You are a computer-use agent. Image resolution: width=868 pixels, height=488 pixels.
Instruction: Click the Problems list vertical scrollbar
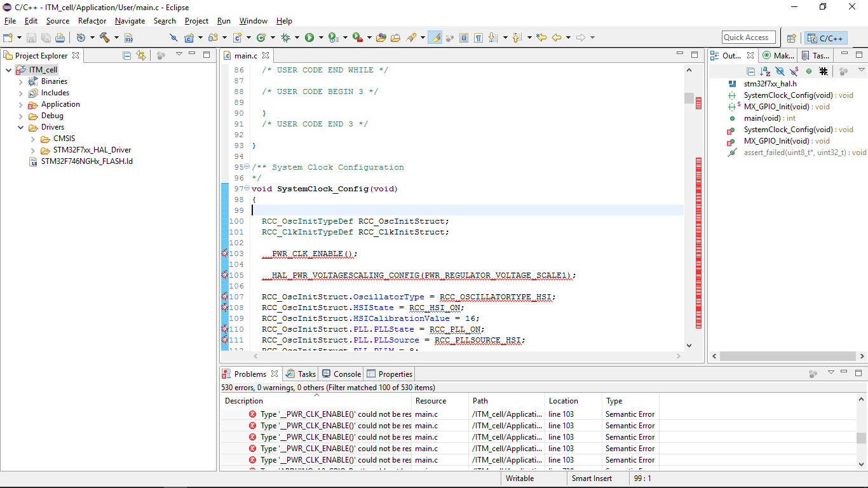point(861,438)
